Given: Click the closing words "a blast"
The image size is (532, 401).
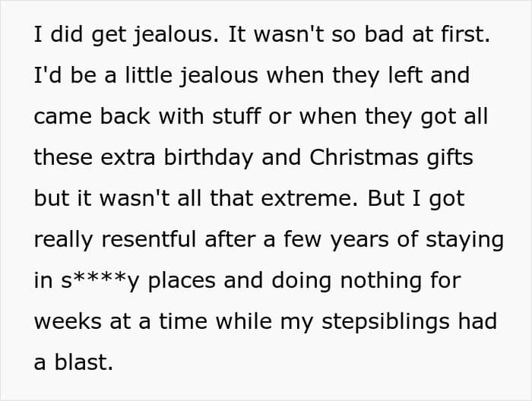Looking at the screenshot, I should click(x=73, y=363).
